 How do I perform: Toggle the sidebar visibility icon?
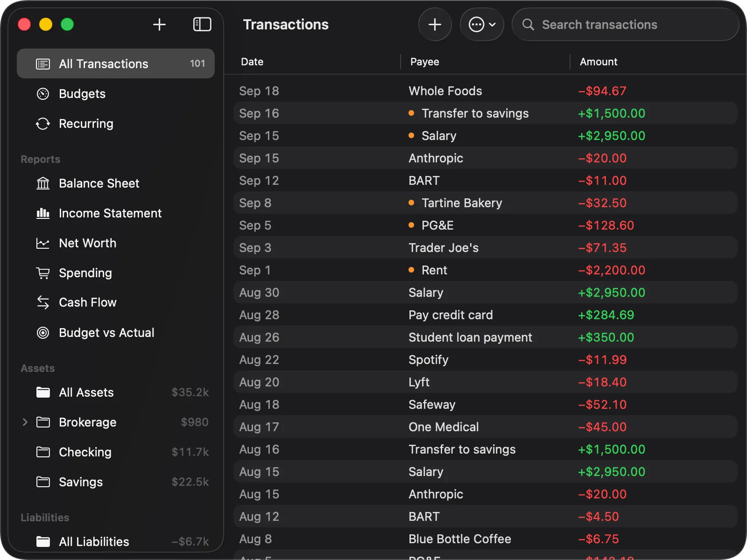pos(202,24)
